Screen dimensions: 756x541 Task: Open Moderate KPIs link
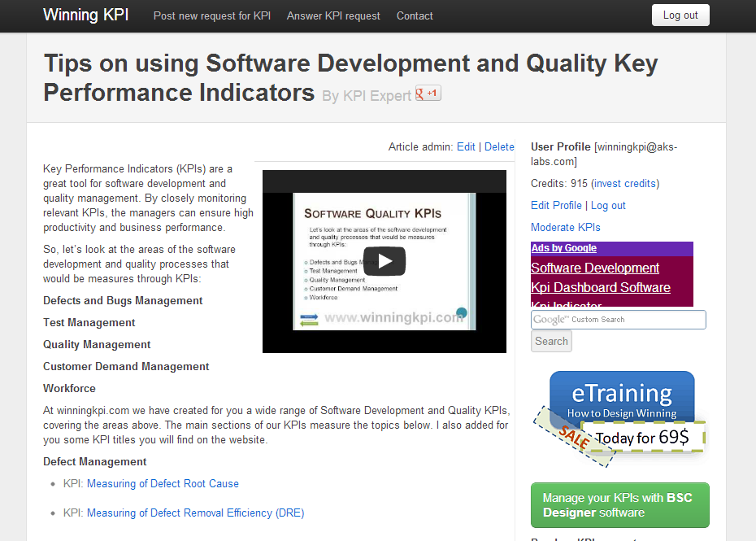pyautogui.click(x=566, y=227)
